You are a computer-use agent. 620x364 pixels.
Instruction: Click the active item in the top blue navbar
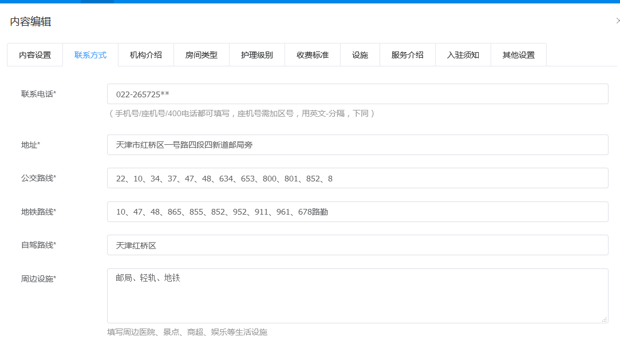coord(96,2)
